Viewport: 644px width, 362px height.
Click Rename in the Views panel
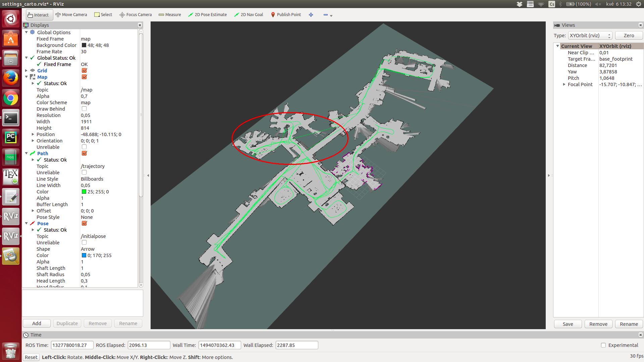click(x=629, y=324)
